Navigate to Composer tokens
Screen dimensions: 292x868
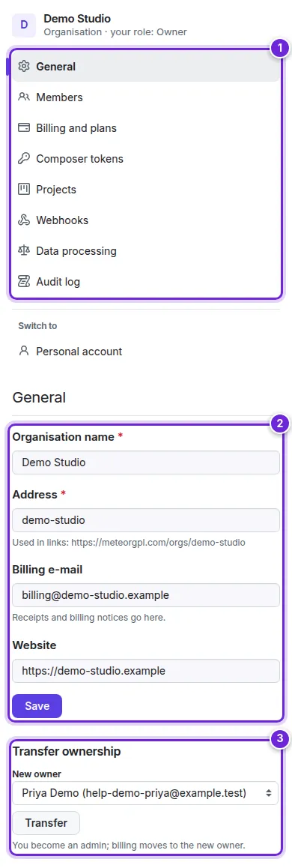146,159
